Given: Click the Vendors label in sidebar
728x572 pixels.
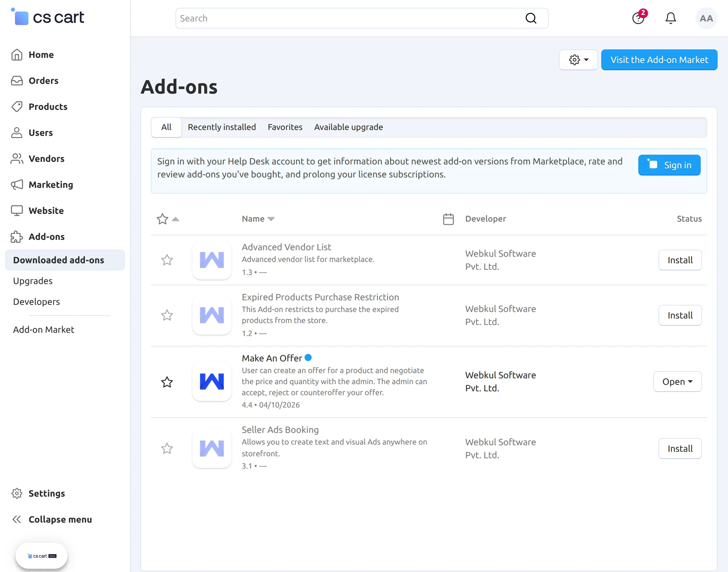Looking at the screenshot, I should (x=46, y=158).
